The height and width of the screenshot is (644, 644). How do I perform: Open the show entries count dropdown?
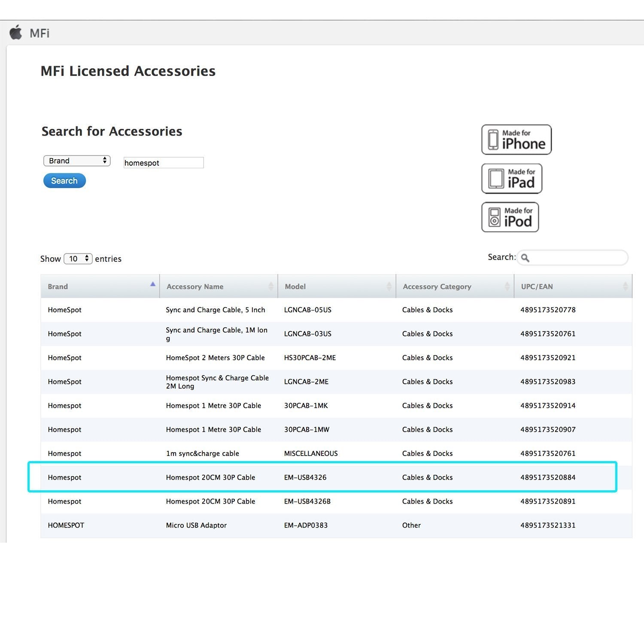78,258
